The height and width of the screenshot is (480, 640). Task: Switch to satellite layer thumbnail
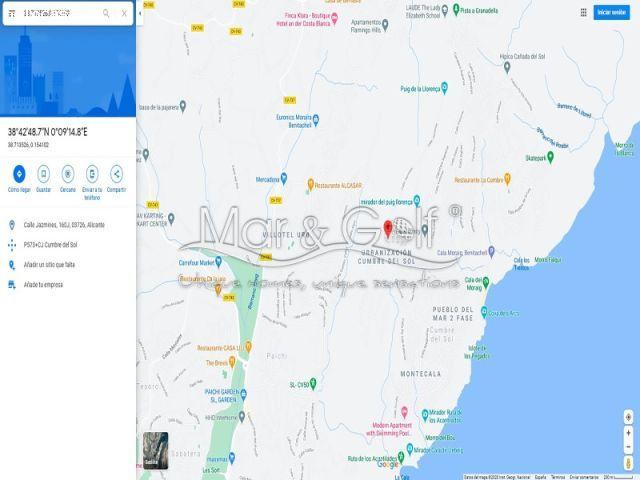(156, 451)
